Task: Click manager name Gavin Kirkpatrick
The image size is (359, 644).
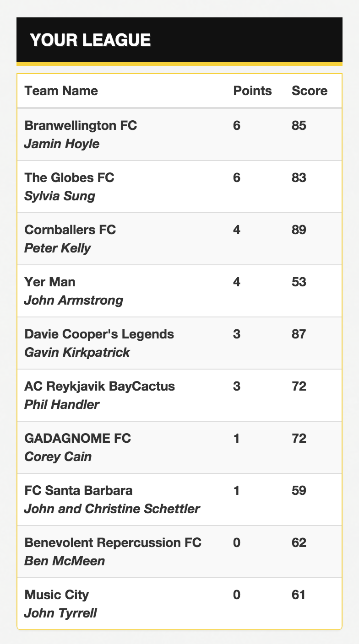Action: [77, 352]
